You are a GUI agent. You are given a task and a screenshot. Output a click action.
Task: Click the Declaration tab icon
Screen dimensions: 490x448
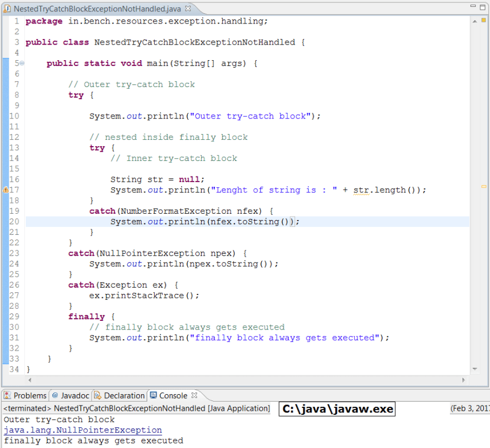[x=98, y=395]
